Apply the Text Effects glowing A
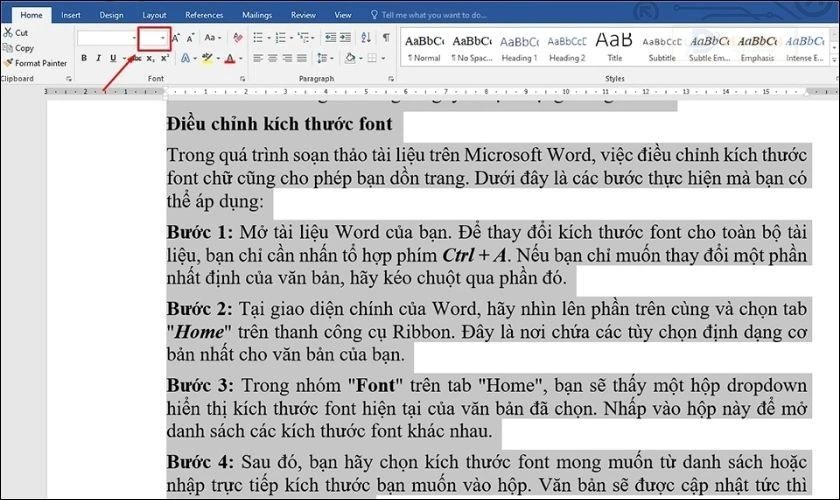Viewport: 840px width, 500px height. [x=185, y=58]
